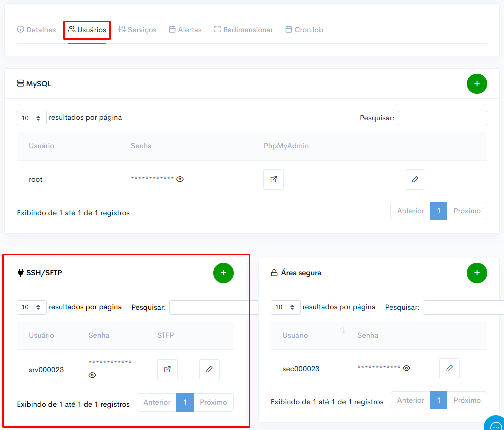Viewport: 504px width, 430px height.
Task: Click Próximo in Área segura pagination
Action: coord(467,400)
